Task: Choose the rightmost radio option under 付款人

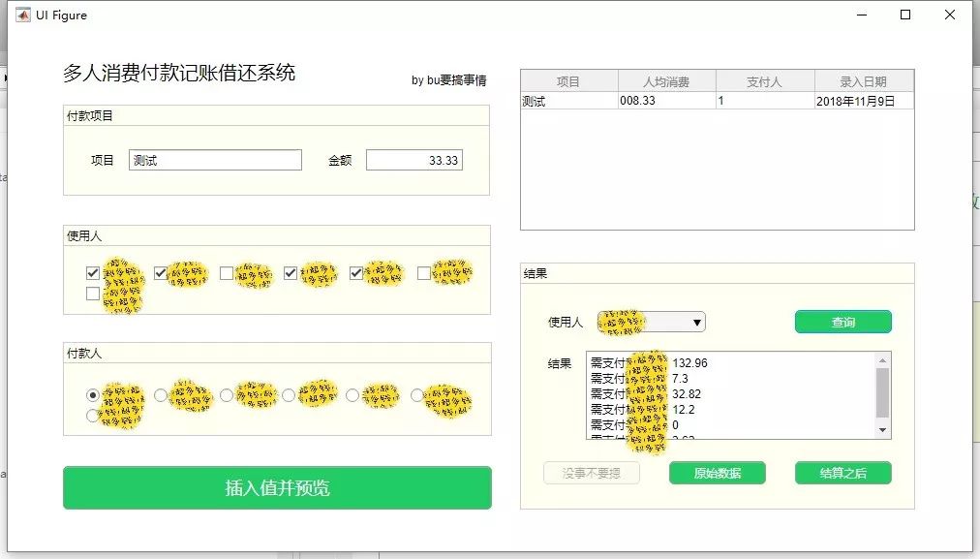Action: pos(416,394)
